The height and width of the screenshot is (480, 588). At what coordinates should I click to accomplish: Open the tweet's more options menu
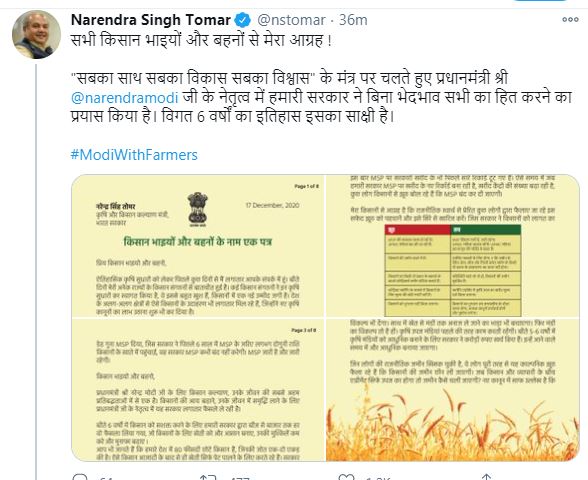click(570, 20)
